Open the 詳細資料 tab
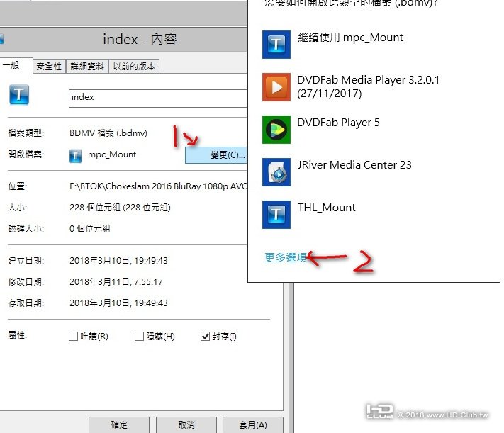Screen dimensions: 504x433 [x=87, y=67]
